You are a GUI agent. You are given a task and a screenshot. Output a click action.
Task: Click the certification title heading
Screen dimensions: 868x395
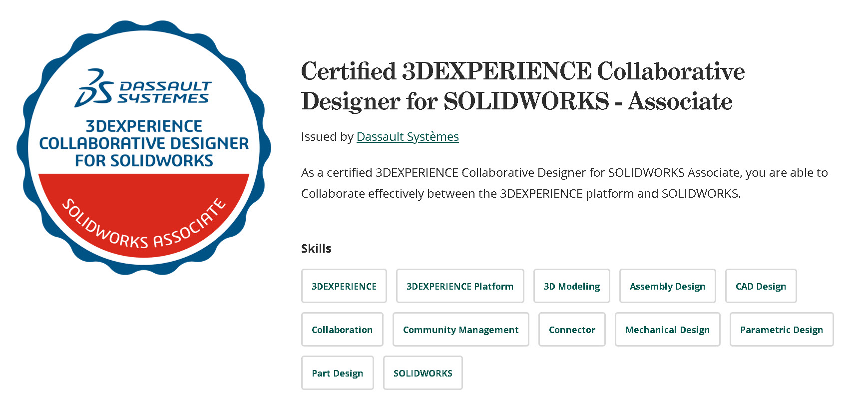coord(523,86)
